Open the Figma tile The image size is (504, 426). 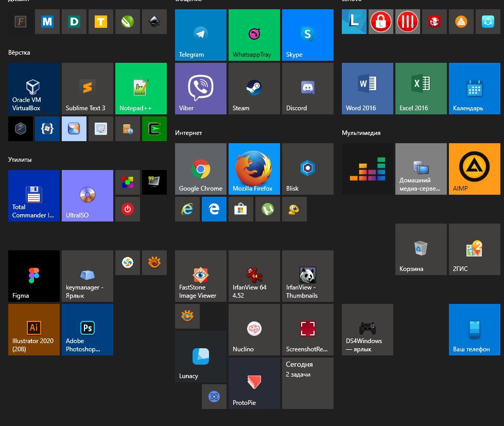(x=34, y=276)
